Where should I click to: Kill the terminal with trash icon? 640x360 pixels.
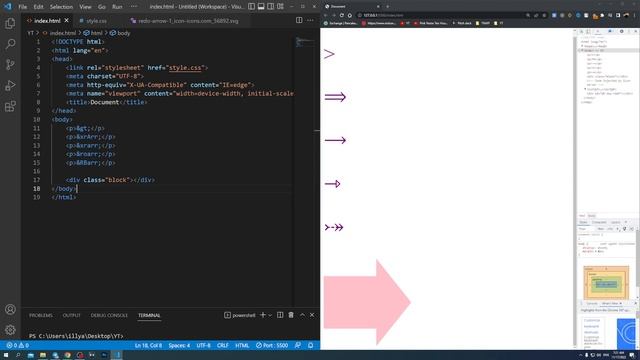click(x=291, y=315)
